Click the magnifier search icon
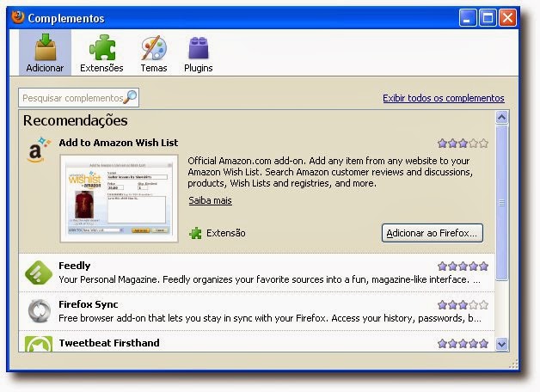 [x=130, y=97]
